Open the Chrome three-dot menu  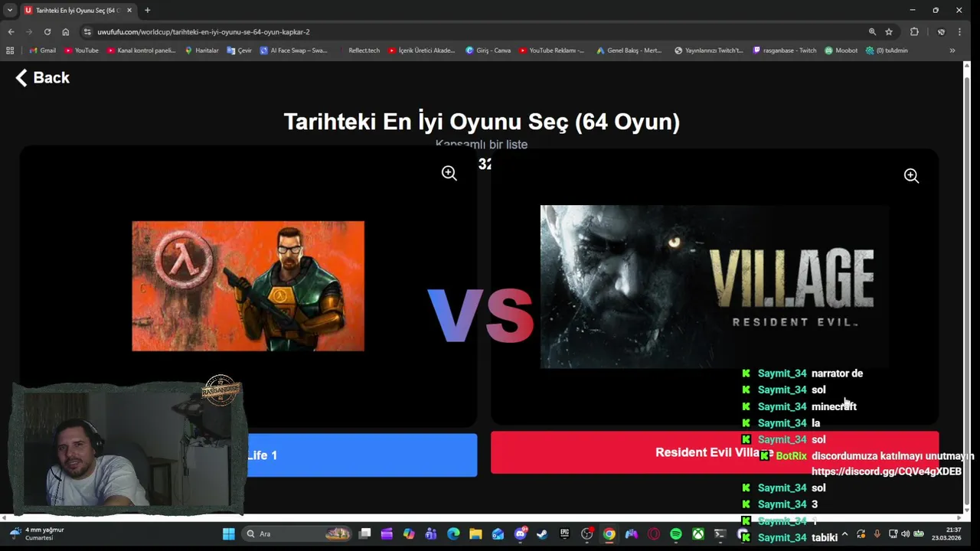click(959, 31)
